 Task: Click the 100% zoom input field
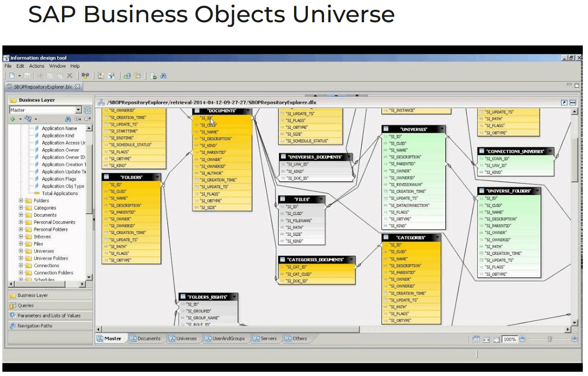[x=509, y=339]
